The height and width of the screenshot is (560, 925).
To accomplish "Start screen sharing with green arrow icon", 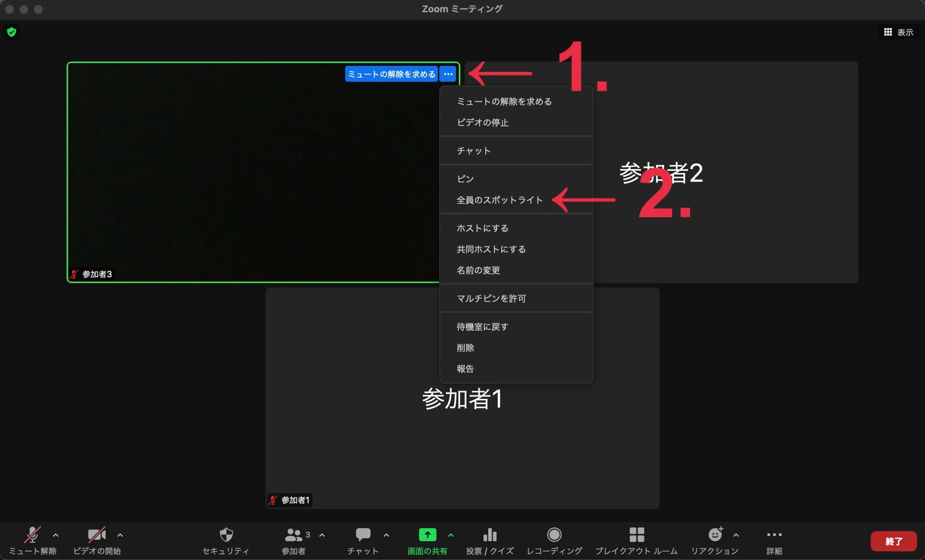I will [x=427, y=535].
